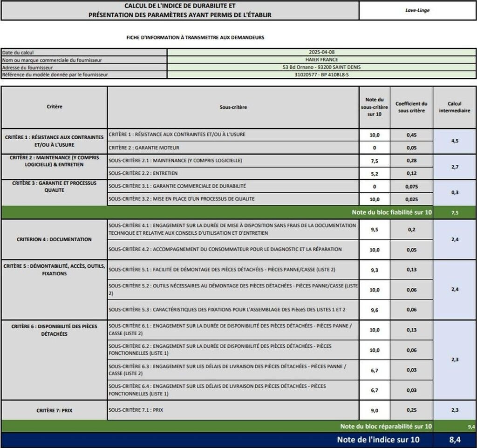The width and height of the screenshot is (477, 448).
Task: Click the Note du bloc réparabilité value 9,4
Action: [471, 426]
